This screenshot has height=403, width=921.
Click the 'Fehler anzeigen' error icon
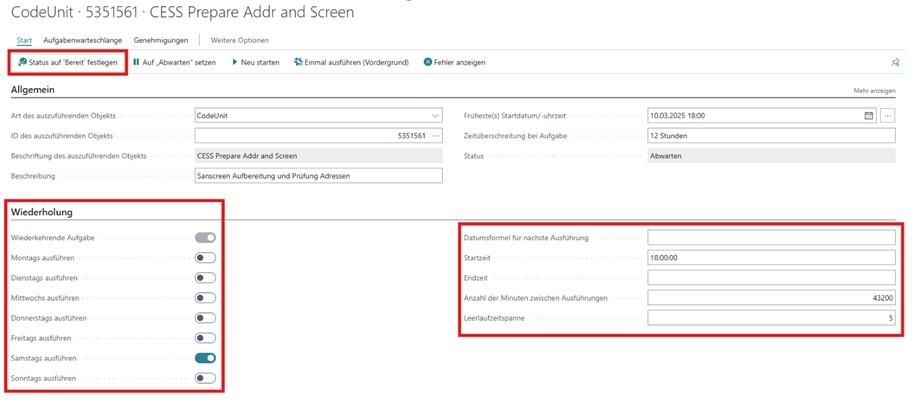428,62
